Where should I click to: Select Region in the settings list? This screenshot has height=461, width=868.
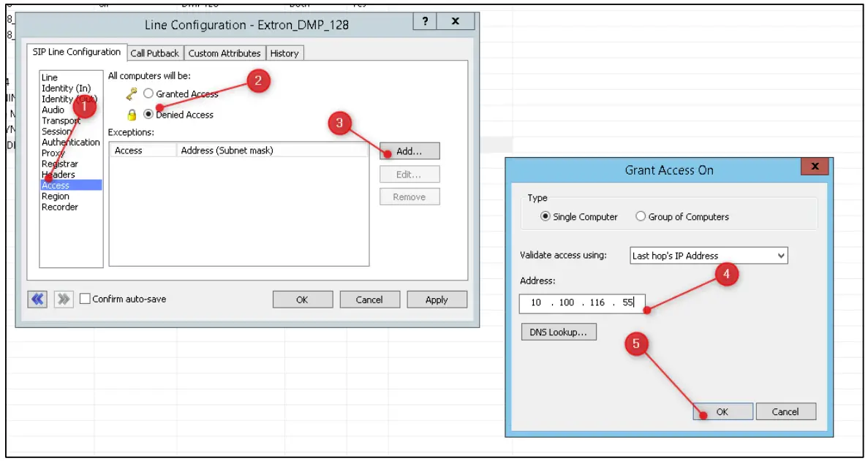(56, 196)
